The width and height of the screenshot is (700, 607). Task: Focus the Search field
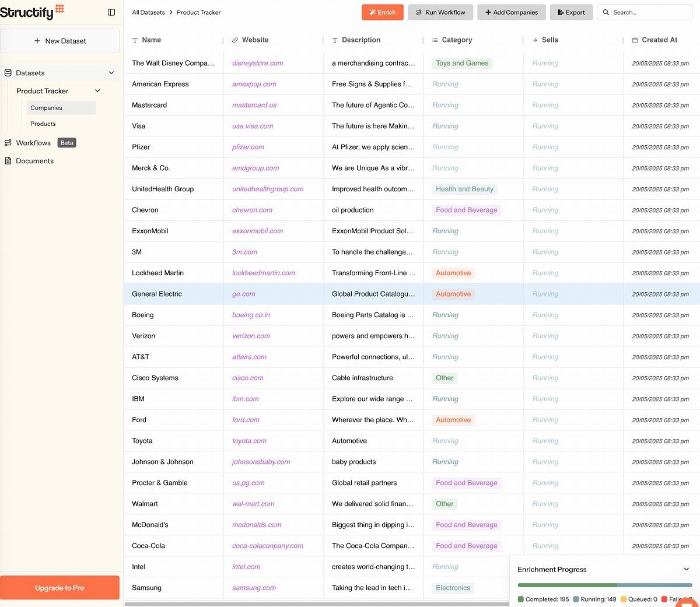point(645,12)
